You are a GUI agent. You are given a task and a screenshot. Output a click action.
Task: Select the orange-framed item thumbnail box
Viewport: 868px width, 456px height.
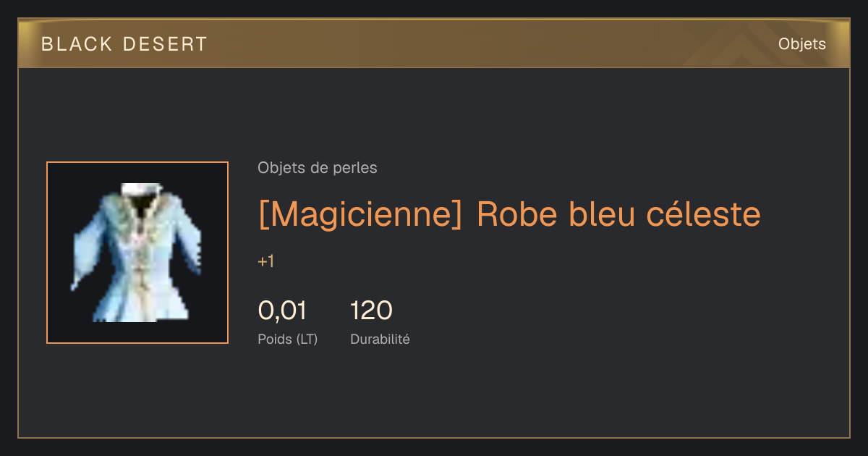click(x=137, y=253)
